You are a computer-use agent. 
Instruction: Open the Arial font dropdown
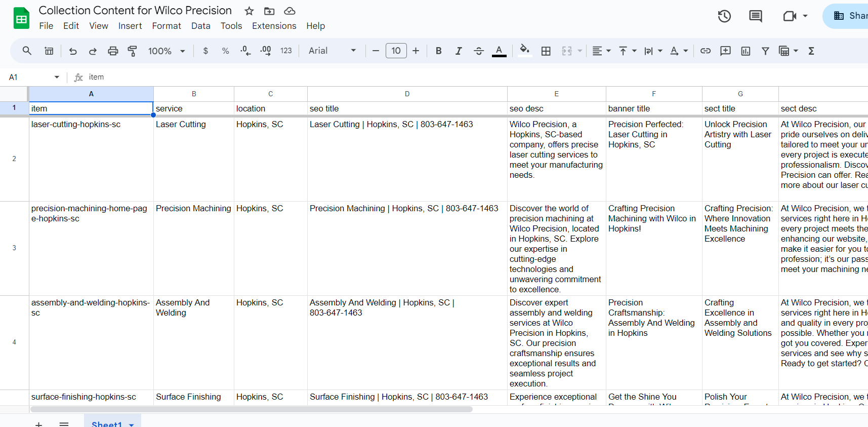[x=332, y=51]
